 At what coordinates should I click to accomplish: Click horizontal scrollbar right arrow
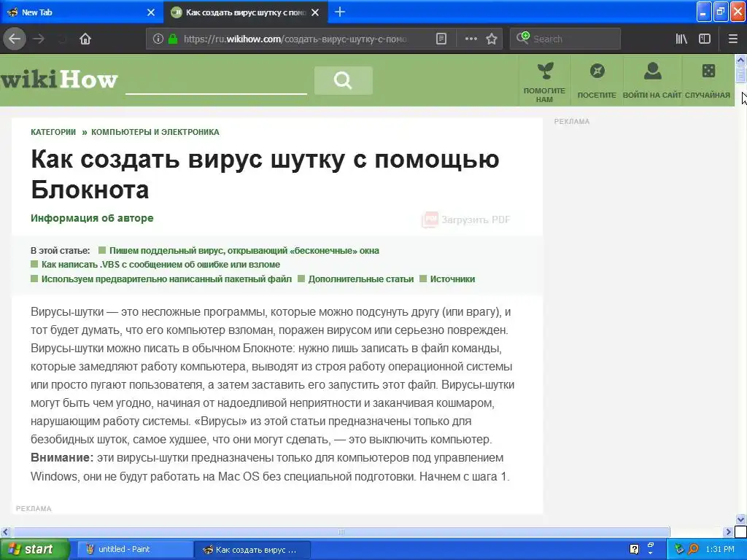point(728,532)
